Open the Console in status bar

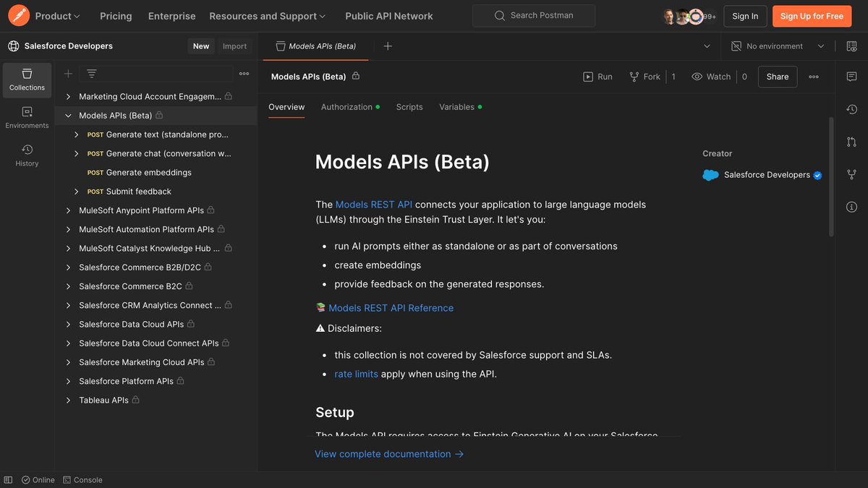click(82, 480)
